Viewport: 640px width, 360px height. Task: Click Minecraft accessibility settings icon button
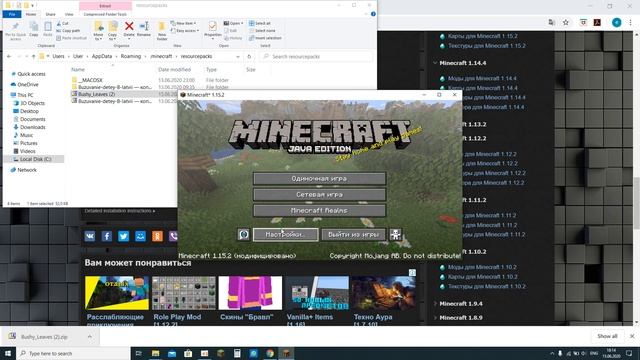point(395,234)
